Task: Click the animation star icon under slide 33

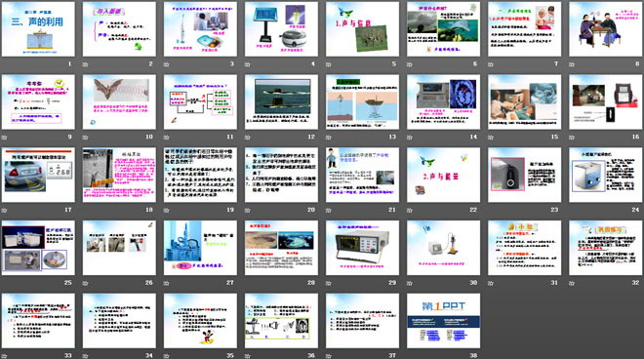Action: pos(4,356)
